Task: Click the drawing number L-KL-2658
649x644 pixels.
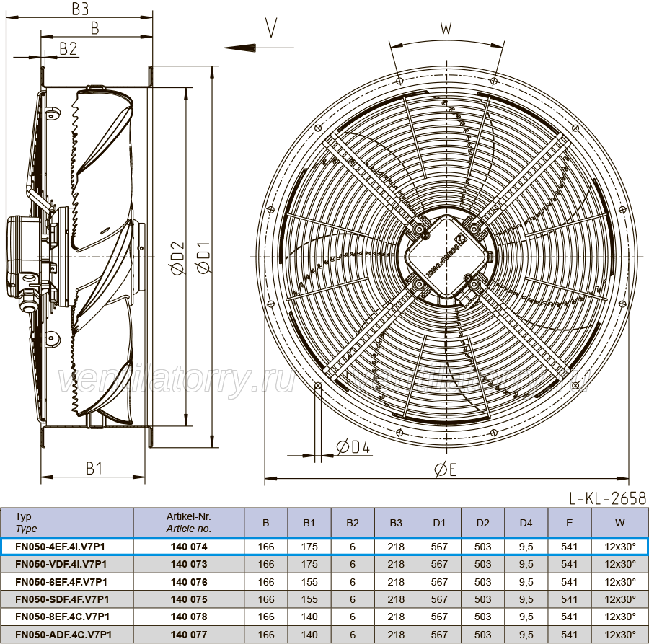Action: (606, 498)
